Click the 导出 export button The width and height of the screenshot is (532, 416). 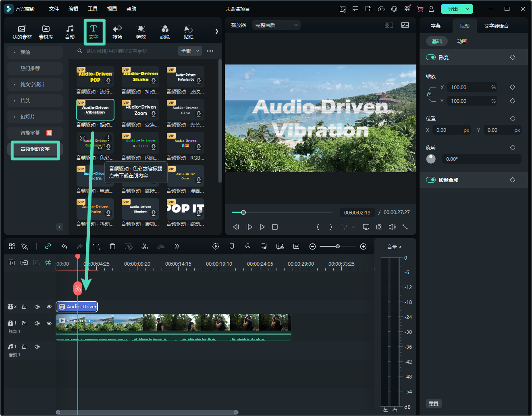(x=453, y=9)
